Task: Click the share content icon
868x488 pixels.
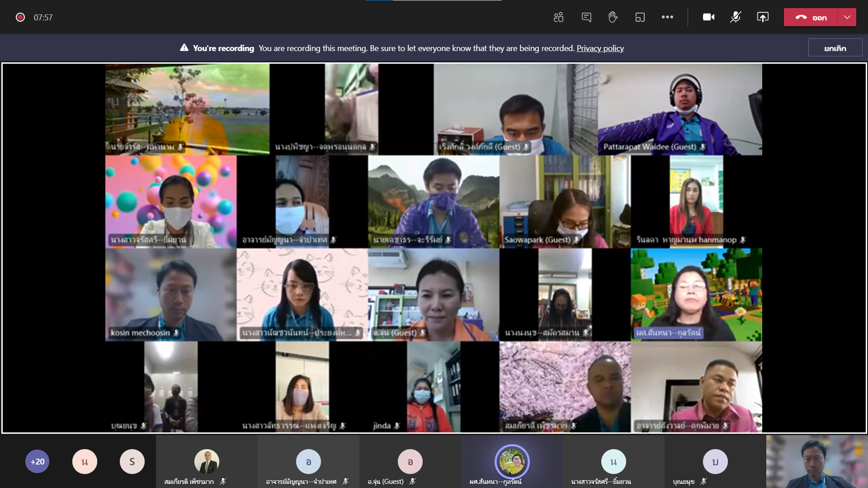Action: point(763,17)
